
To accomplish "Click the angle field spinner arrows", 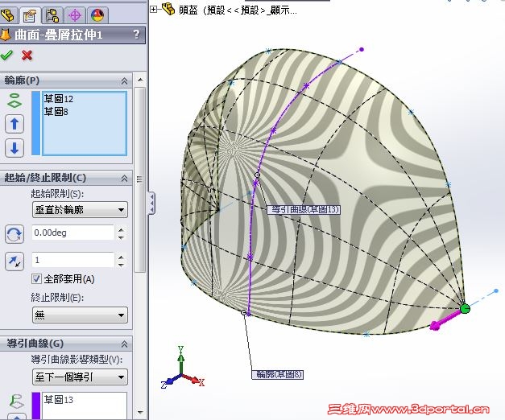I will [121, 233].
